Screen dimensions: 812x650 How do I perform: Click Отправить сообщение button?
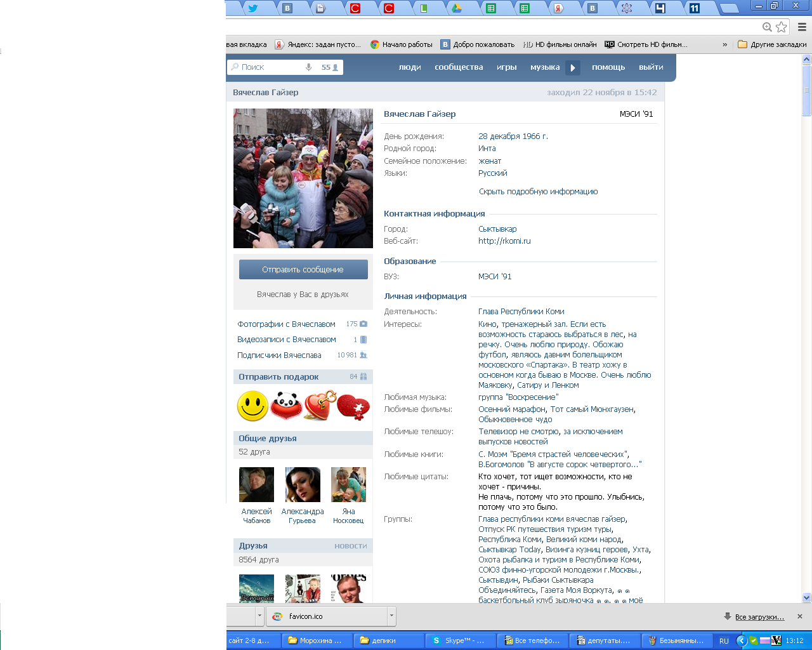303,270
